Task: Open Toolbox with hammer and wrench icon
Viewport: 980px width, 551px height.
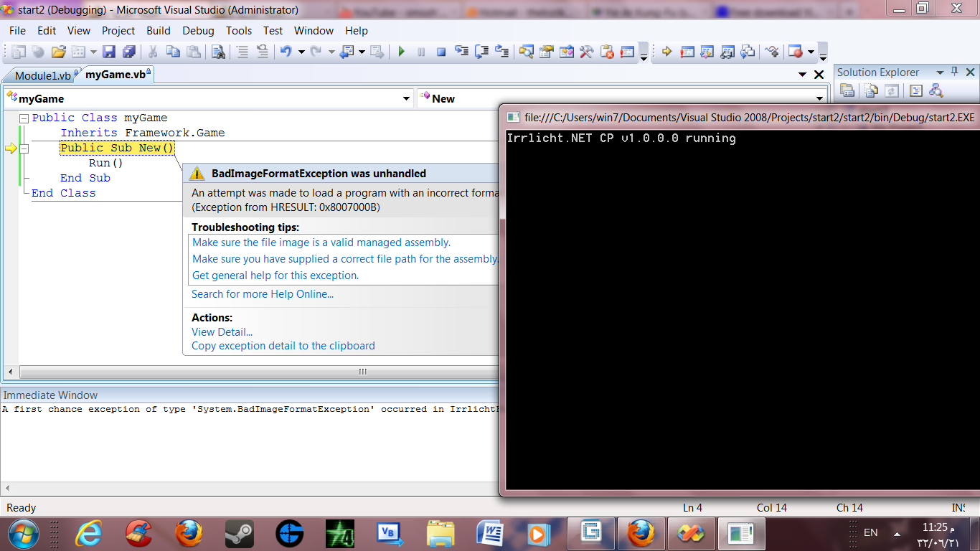Action: [587, 52]
